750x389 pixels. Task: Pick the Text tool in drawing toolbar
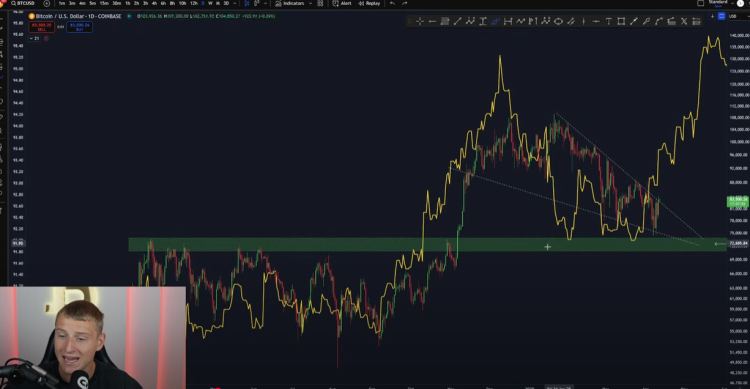608,21
